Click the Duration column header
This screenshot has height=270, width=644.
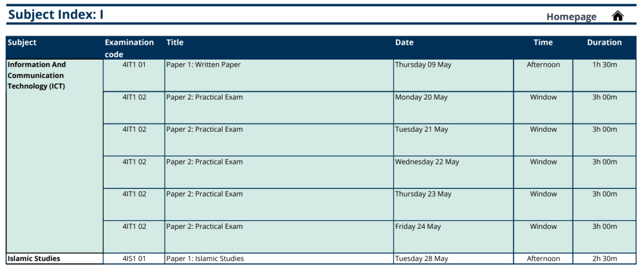604,42
